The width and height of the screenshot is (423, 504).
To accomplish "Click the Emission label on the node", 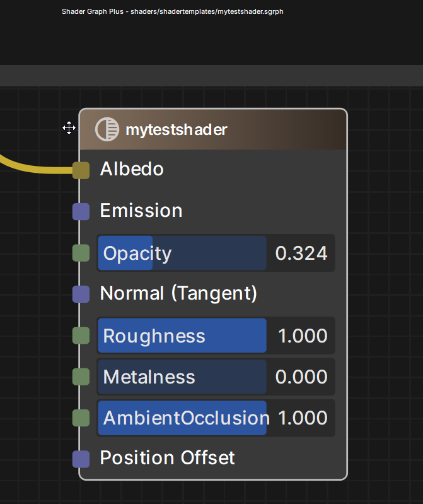I will click(141, 211).
